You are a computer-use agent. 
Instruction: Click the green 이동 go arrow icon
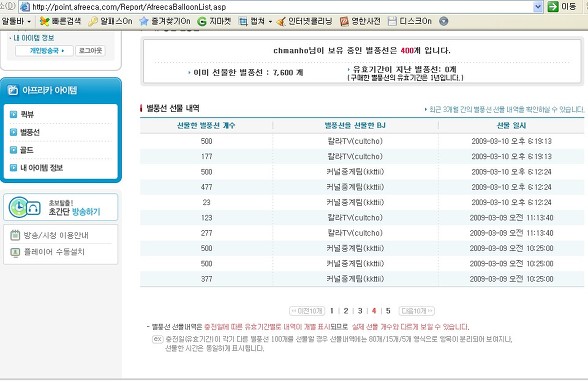pyautogui.click(x=553, y=6)
